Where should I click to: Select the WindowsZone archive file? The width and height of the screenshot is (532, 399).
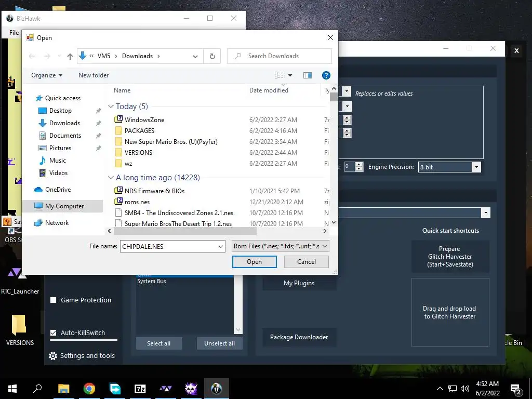144,120
